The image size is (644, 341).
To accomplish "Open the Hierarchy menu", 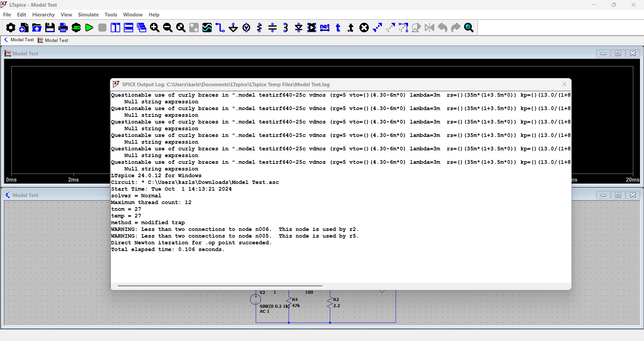I will point(43,15).
